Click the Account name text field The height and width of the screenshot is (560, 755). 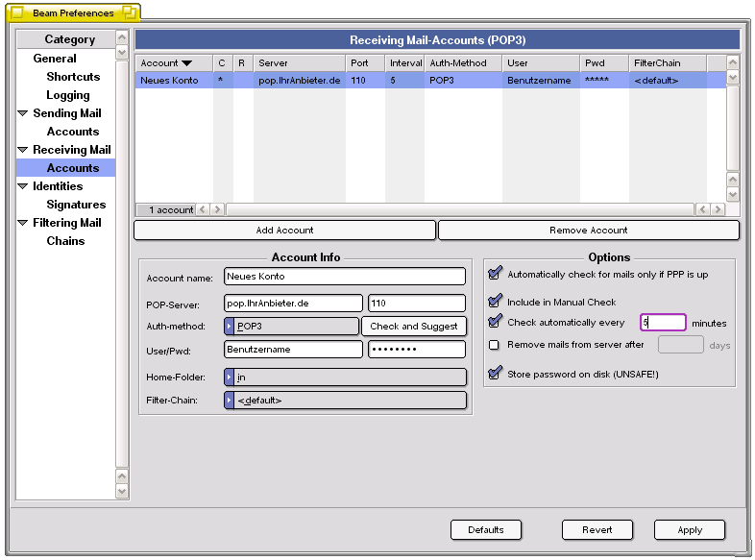tap(344, 277)
